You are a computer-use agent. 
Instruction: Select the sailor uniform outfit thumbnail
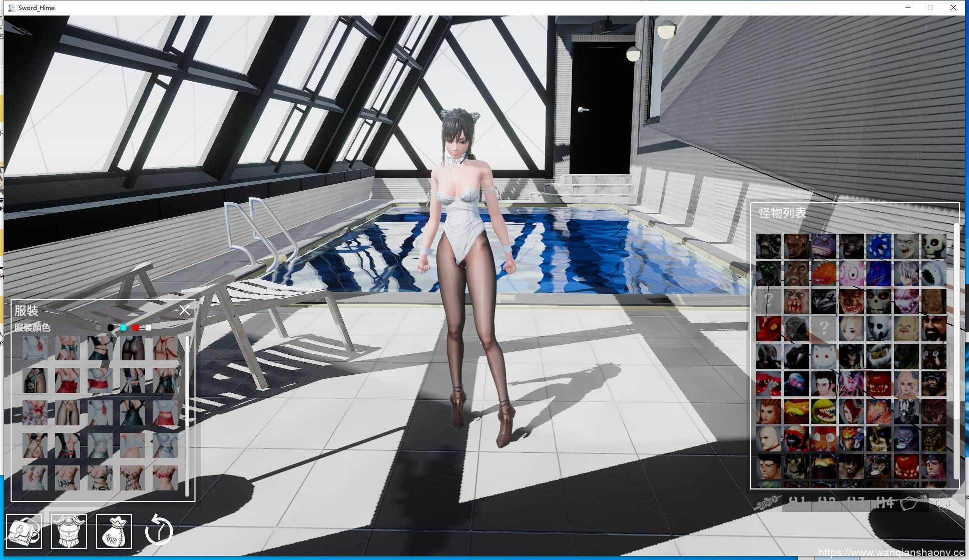point(35,347)
